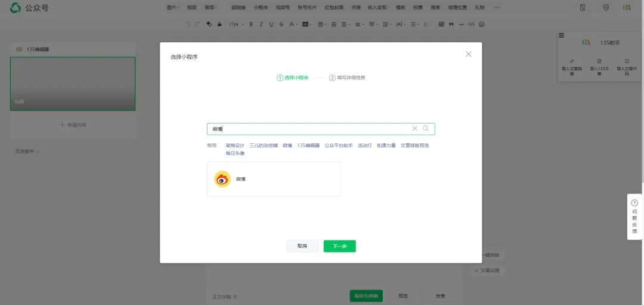Select the 135编辑器 frequent mini program link
644x305 pixels.
pyautogui.click(x=308, y=146)
